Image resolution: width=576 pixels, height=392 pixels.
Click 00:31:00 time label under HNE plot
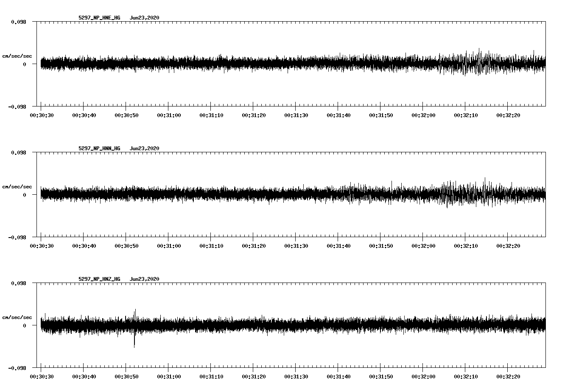point(169,115)
